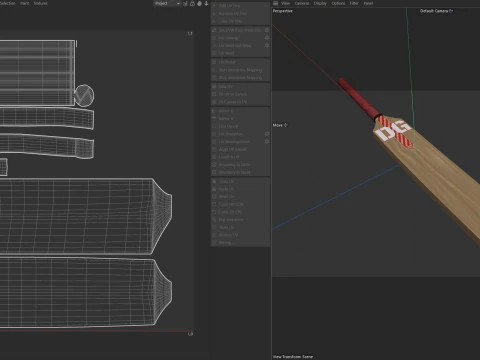Stop Interactive Mapping
480x360 pixels.
tap(240, 78)
